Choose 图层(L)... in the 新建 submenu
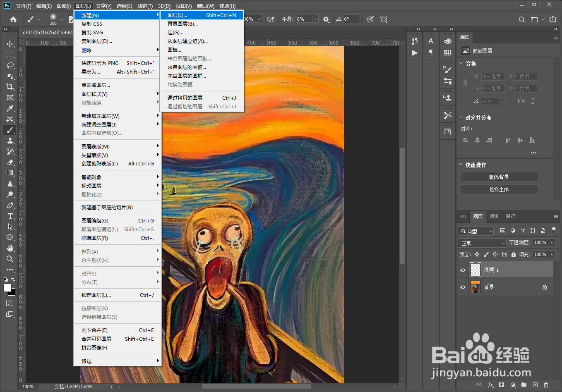The image size is (562, 392). (x=202, y=15)
